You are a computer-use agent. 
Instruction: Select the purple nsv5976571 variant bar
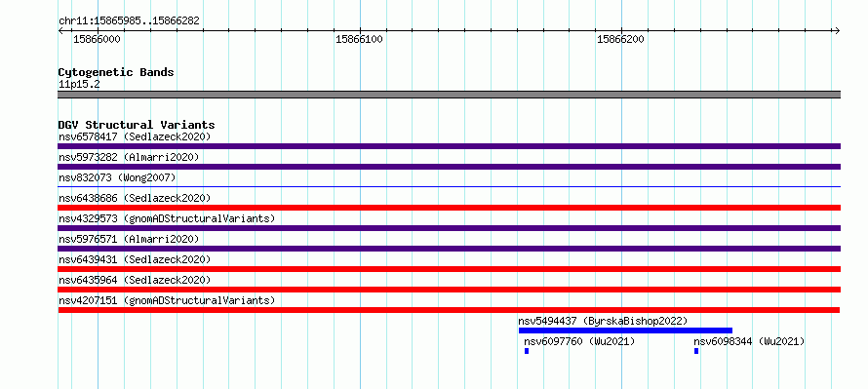point(449,249)
